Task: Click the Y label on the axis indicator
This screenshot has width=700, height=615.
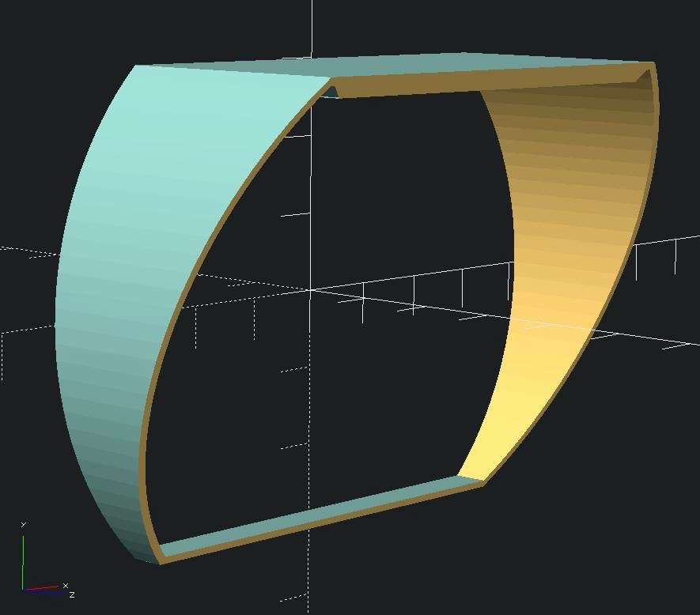Action: point(24,525)
